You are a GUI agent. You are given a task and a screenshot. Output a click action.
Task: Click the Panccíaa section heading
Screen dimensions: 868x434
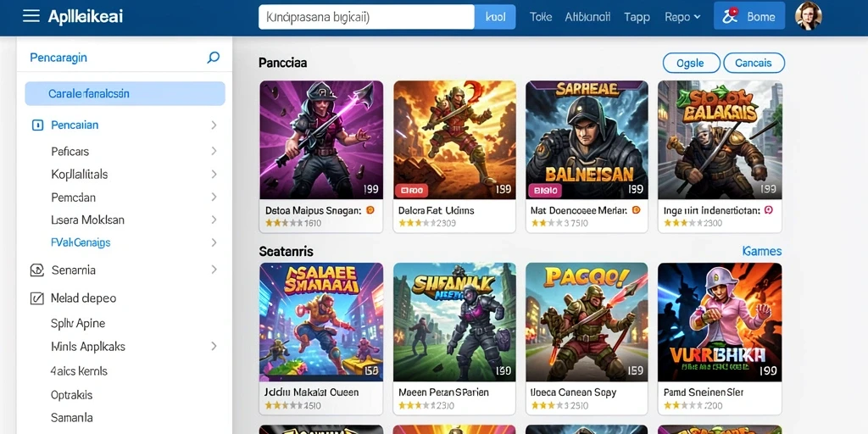point(283,63)
